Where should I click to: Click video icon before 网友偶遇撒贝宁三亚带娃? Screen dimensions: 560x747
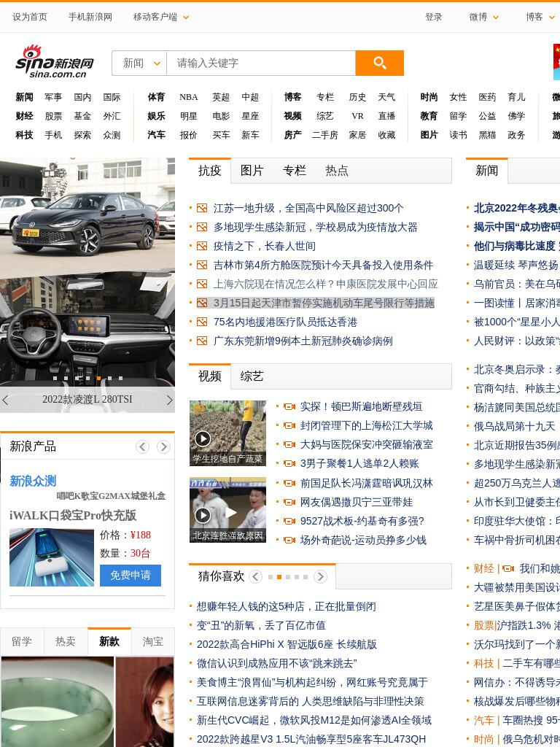click(289, 502)
